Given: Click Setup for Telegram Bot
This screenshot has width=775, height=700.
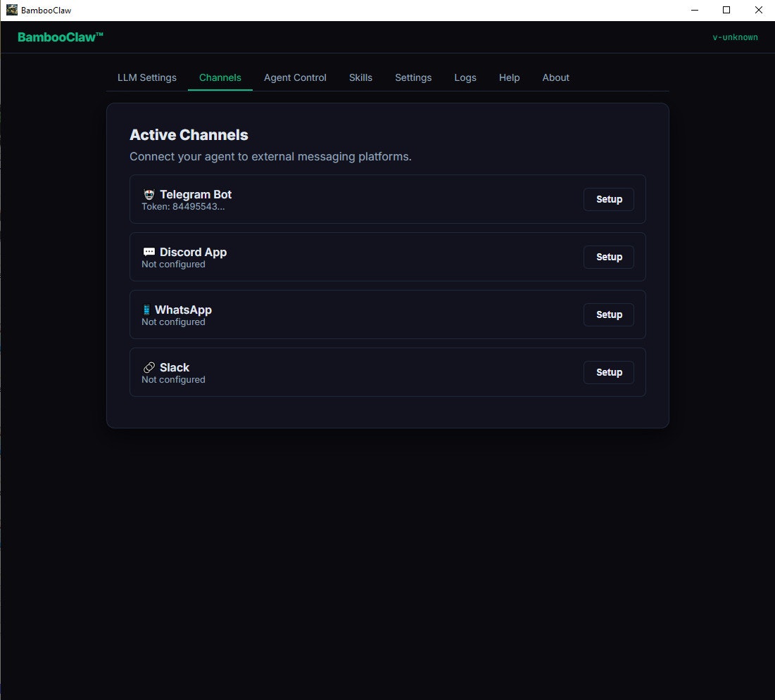Looking at the screenshot, I should click(x=608, y=199).
